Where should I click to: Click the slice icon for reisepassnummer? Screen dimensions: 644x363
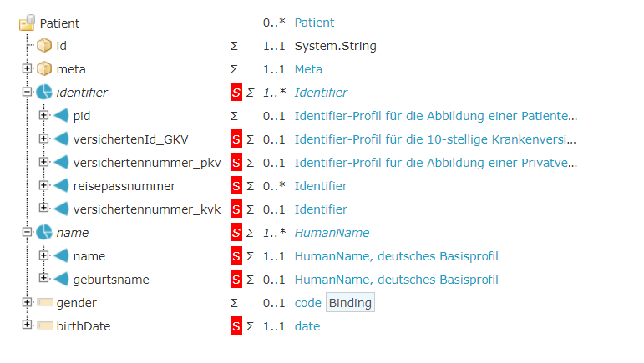coord(61,186)
